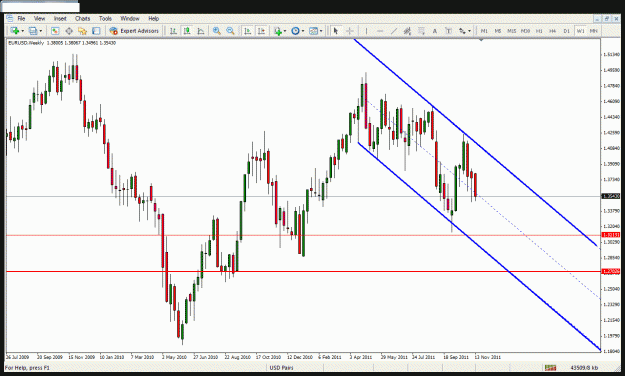Expand the Templates dropdown arrow

point(321,31)
